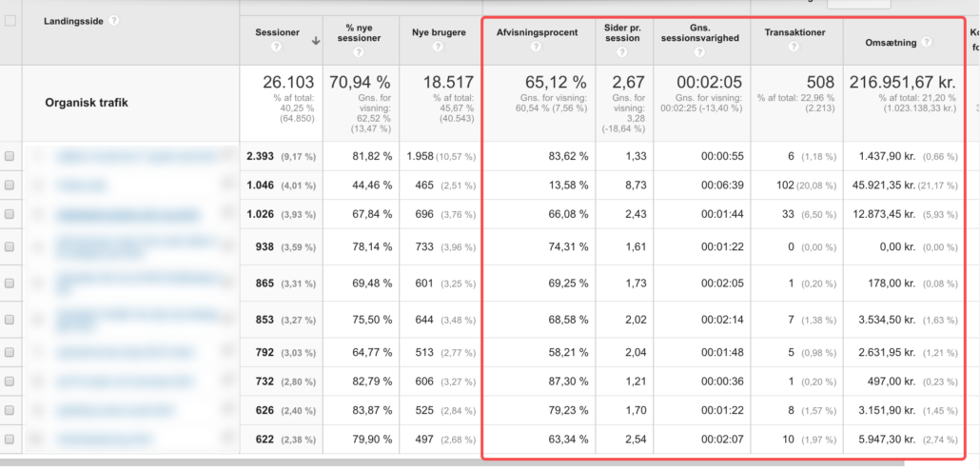Sort by % nye sessioner column header
The width and height of the screenshot is (980, 470).
click(359, 32)
